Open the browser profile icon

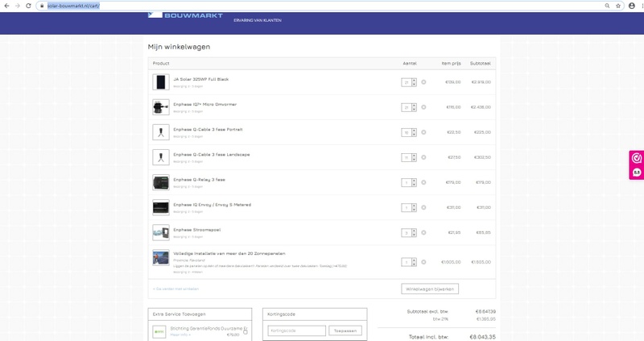[632, 6]
